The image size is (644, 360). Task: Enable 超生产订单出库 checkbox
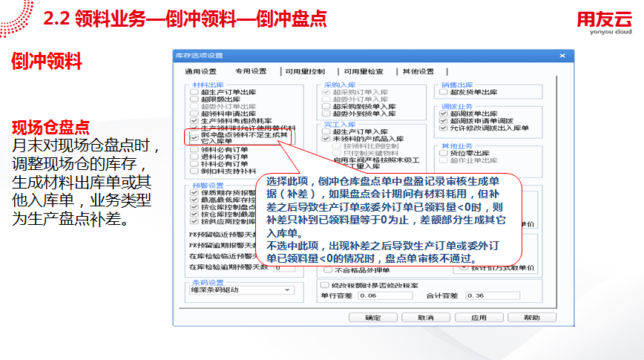click(x=194, y=92)
